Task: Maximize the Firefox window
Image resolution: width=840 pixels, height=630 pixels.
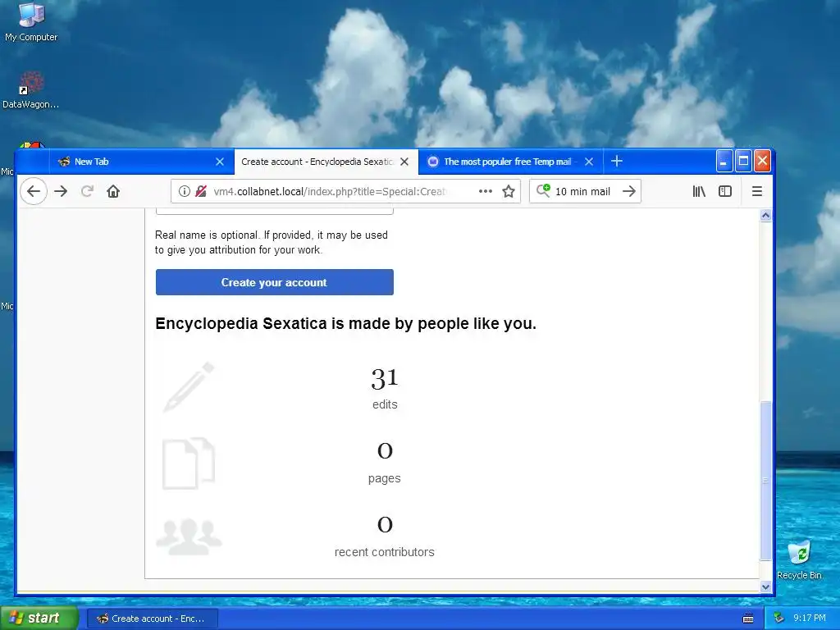Action: point(743,162)
